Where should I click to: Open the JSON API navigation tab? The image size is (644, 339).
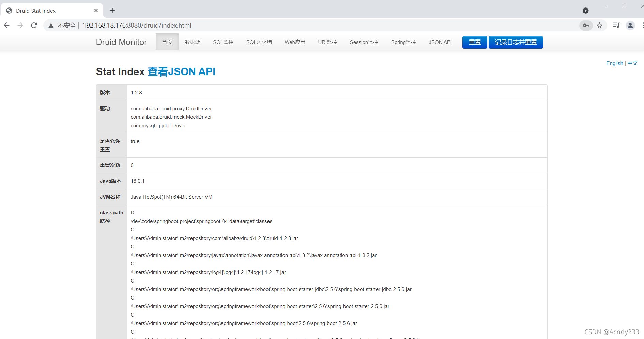click(440, 42)
